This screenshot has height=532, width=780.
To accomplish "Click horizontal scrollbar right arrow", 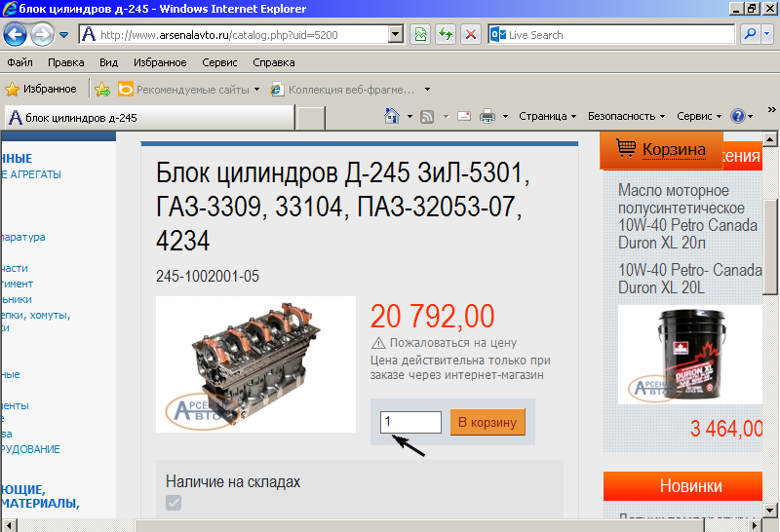I will (755, 525).
